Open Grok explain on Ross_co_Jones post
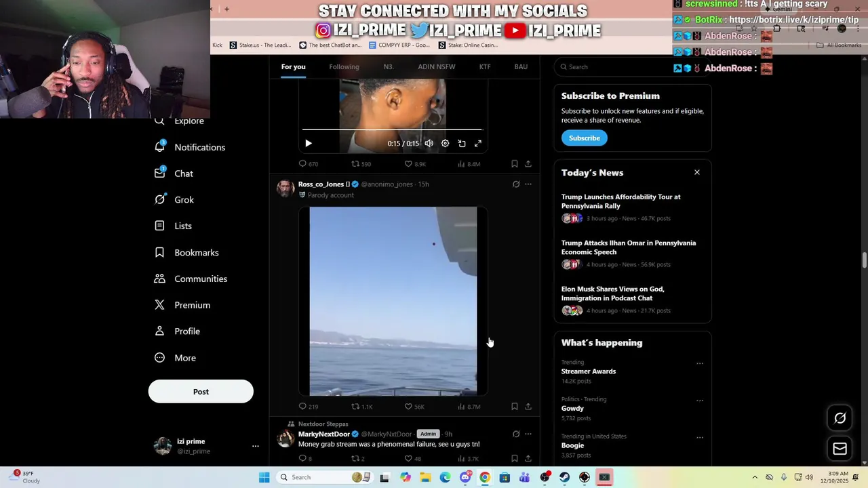The image size is (868, 488). tap(516, 184)
